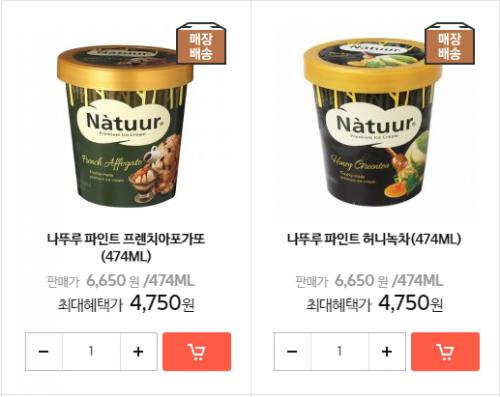Decrease quantity of 허니녹차 with minus button

pyautogui.click(x=292, y=351)
